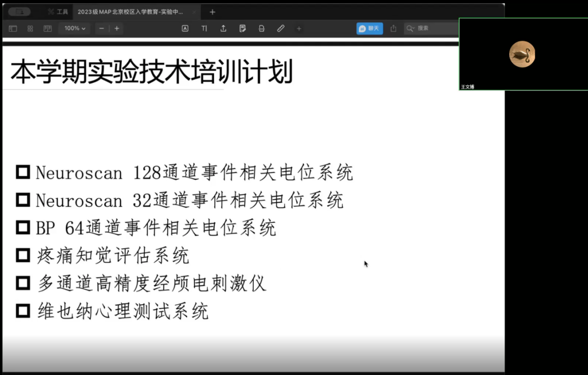588x375 pixels.
Task: Toggle the checkbox beside Neuroscan 128通道 item
Action: point(22,172)
